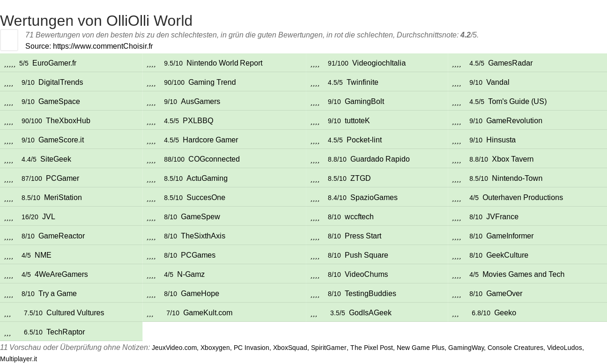Open Movies Games and Tech review

pyautogui.click(x=523, y=275)
